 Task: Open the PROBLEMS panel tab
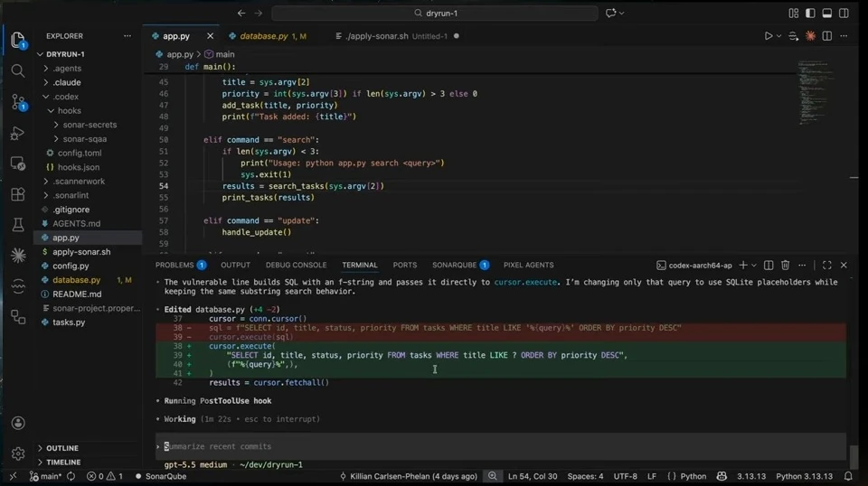pyautogui.click(x=175, y=265)
